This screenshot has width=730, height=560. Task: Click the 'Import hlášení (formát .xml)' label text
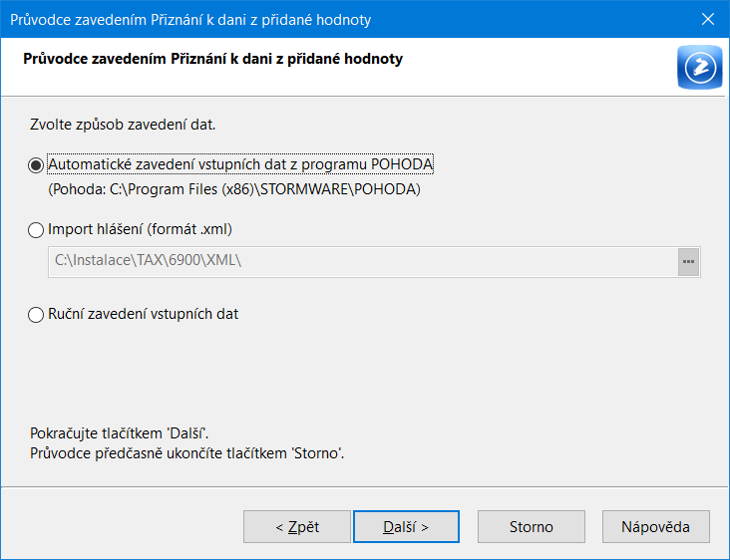pyautogui.click(x=140, y=229)
